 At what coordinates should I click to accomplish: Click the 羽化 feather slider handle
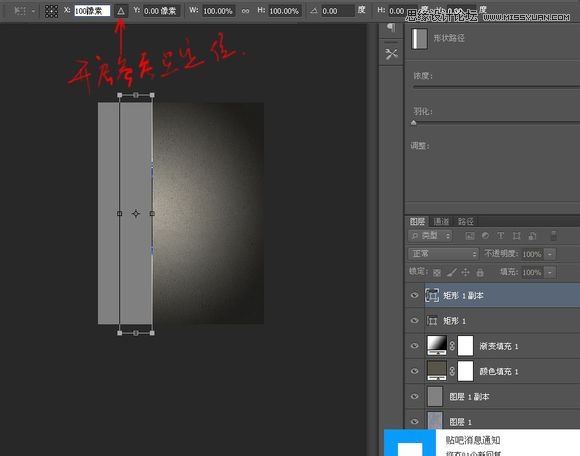(414, 122)
